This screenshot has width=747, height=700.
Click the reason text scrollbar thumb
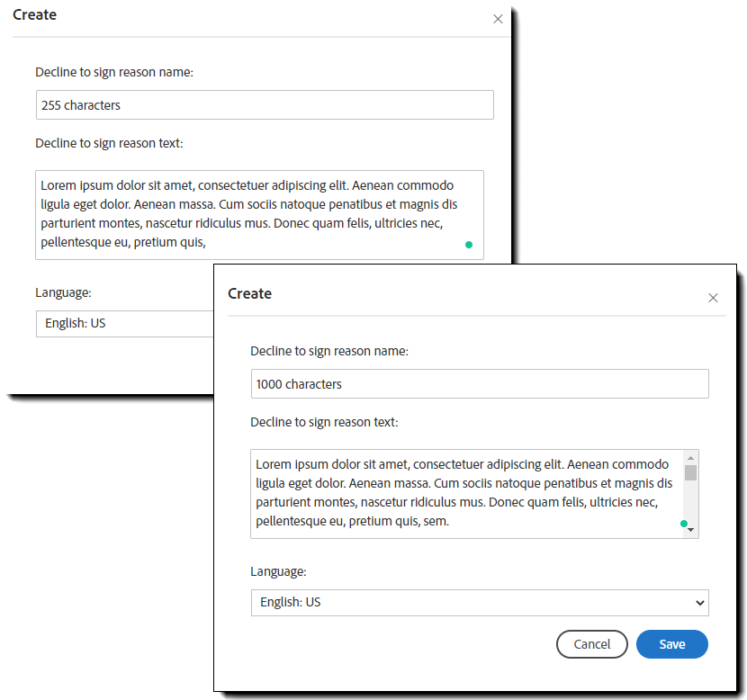point(690,472)
